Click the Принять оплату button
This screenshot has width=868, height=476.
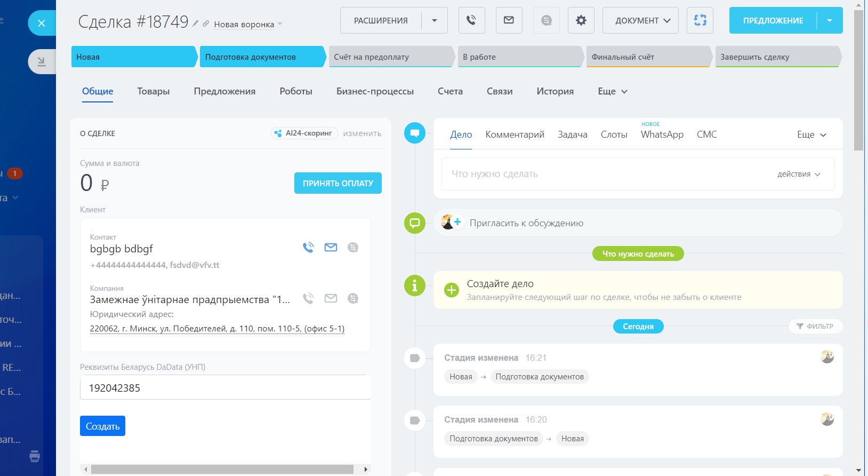(338, 183)
